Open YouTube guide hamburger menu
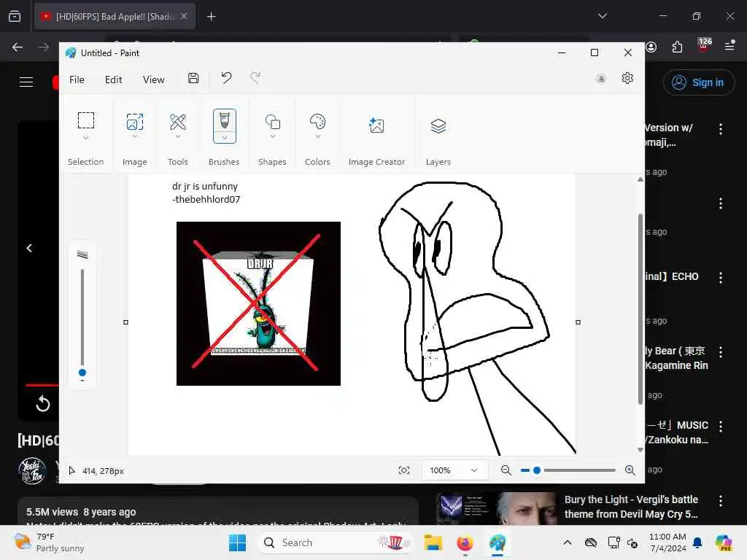 tap(26, 82)
